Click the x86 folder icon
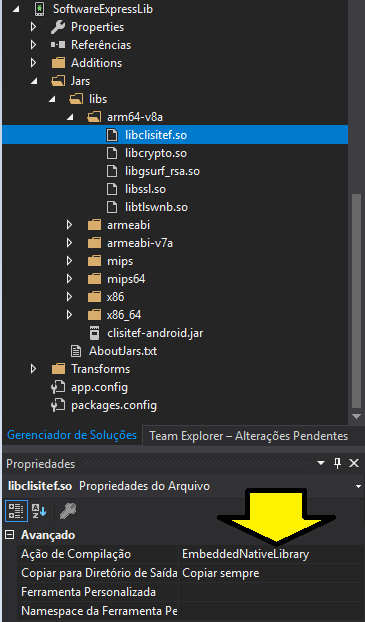The width and height of the screenshot is (365, 622). pos(94,297)
